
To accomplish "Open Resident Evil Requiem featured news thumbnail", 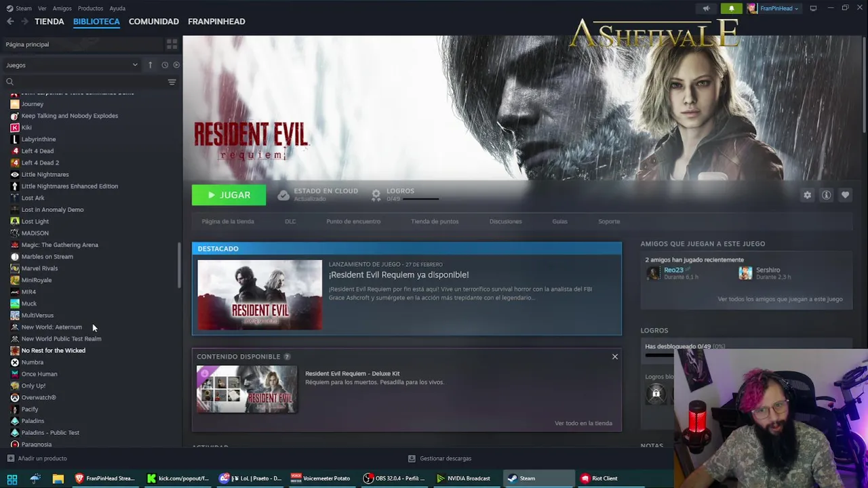I will pyautogui.click(x=260, y=295).
